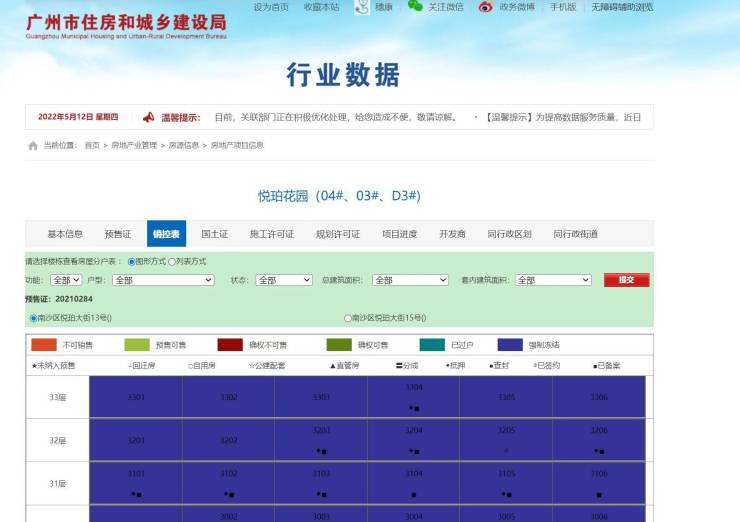Open the 户型 dropdown

click(163, 280)
